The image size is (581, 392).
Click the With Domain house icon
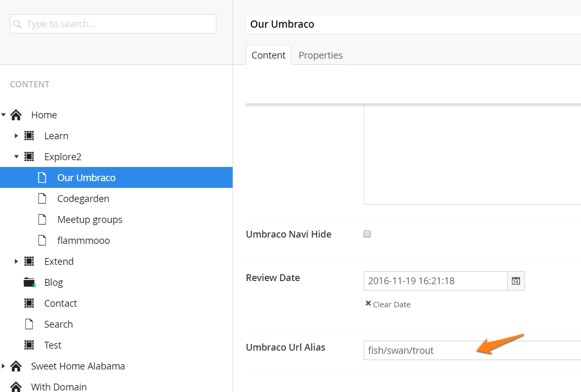pos(16,387)
